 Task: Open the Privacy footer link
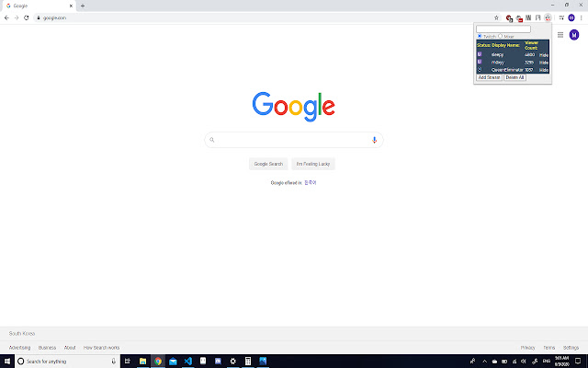pyautogui.click(x=527, y=348)
